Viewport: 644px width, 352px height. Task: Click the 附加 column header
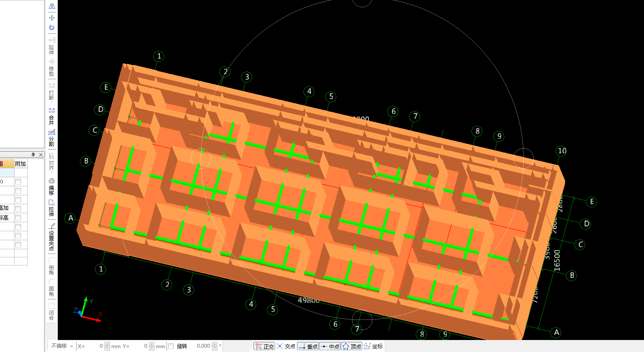21,164
